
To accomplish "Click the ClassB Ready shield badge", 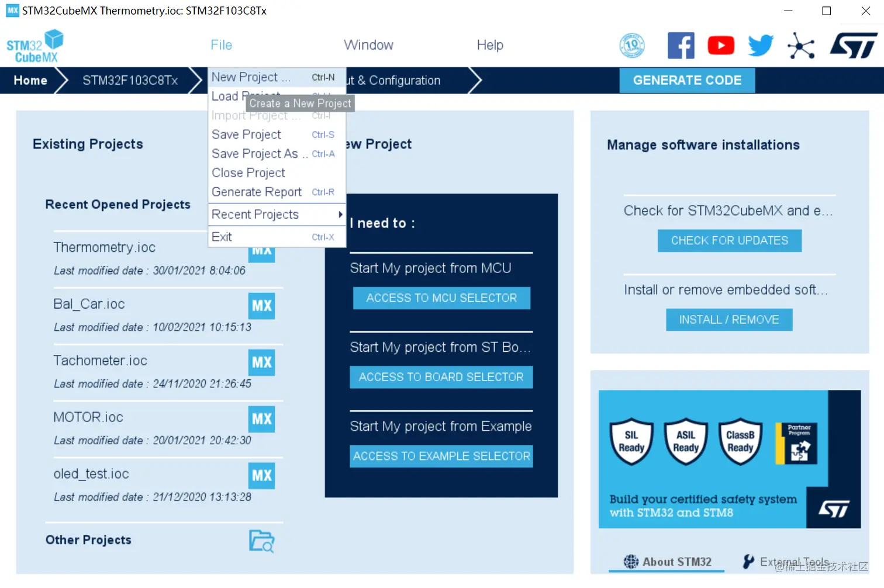I will click(x=740, y=441).
